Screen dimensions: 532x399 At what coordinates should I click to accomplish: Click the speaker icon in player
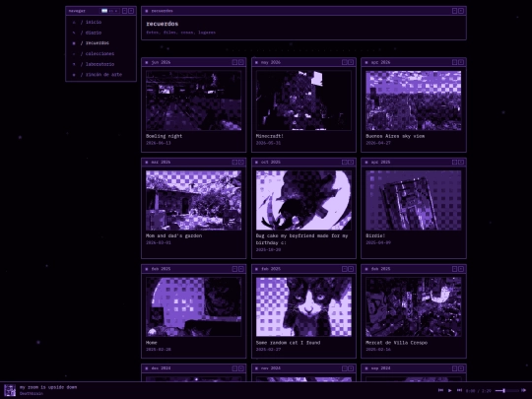[x=523, y=390]
